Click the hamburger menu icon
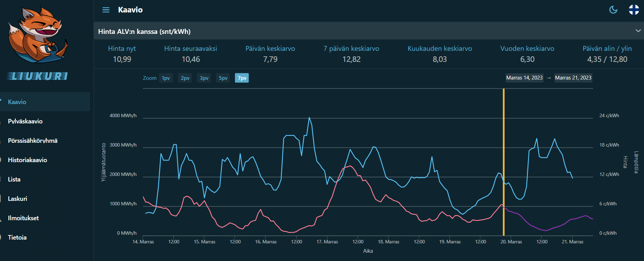The height and width of the screenshot is (261, 644). coord(106,10)
